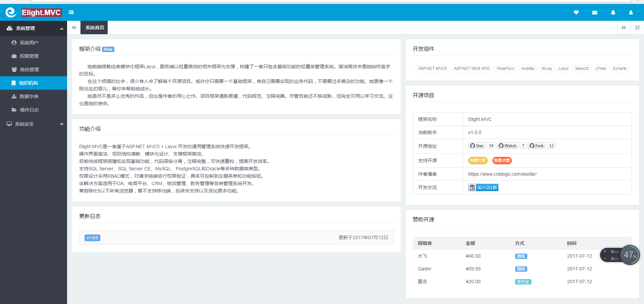Image resolution: width=644 pixels, height=304 pixels.
Task: Toggle the sidebar hamburger menu icon
Action: (71, 12)
